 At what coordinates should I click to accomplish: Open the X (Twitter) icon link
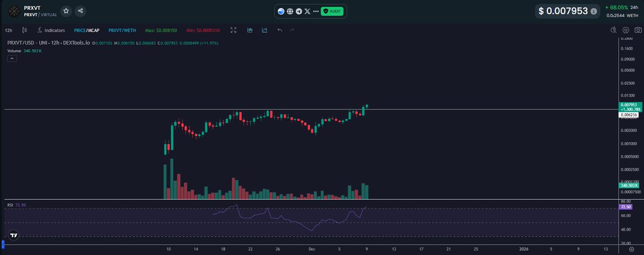(x=307, y=11)
